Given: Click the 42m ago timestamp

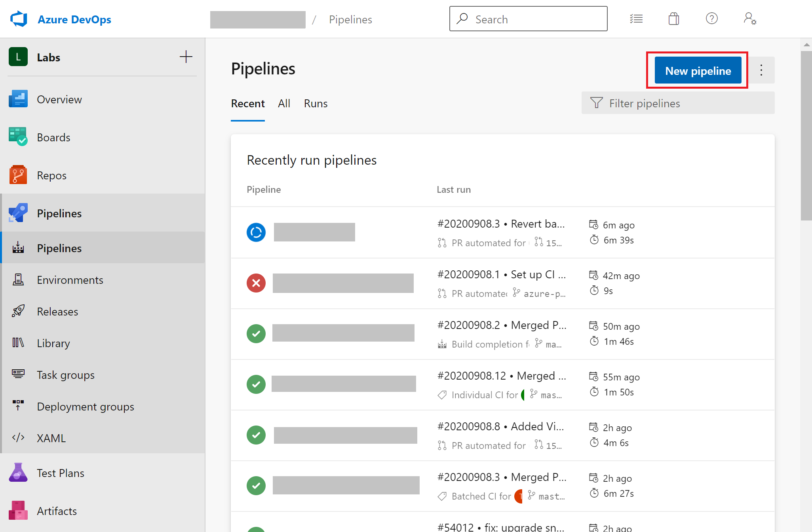Looking at the screenshot, I should pos(621,276).
